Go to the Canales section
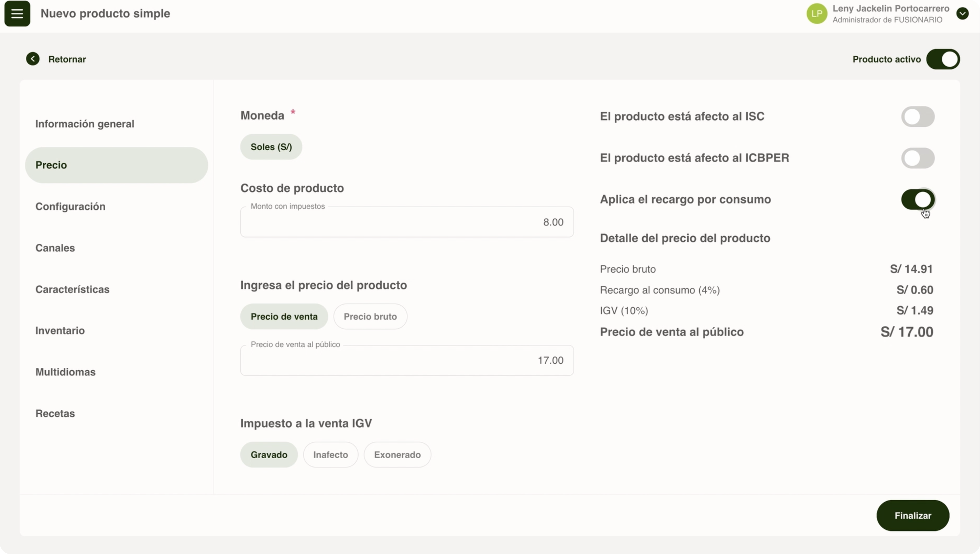Image resolution: width=980 pixels, height=554 pixels. (55, 248)
